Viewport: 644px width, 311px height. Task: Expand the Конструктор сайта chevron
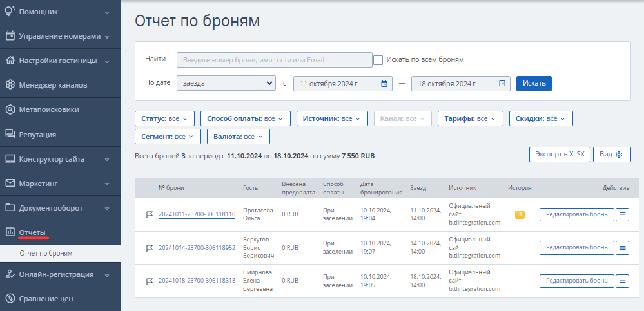pyautogui.click(x=107, y=160)
